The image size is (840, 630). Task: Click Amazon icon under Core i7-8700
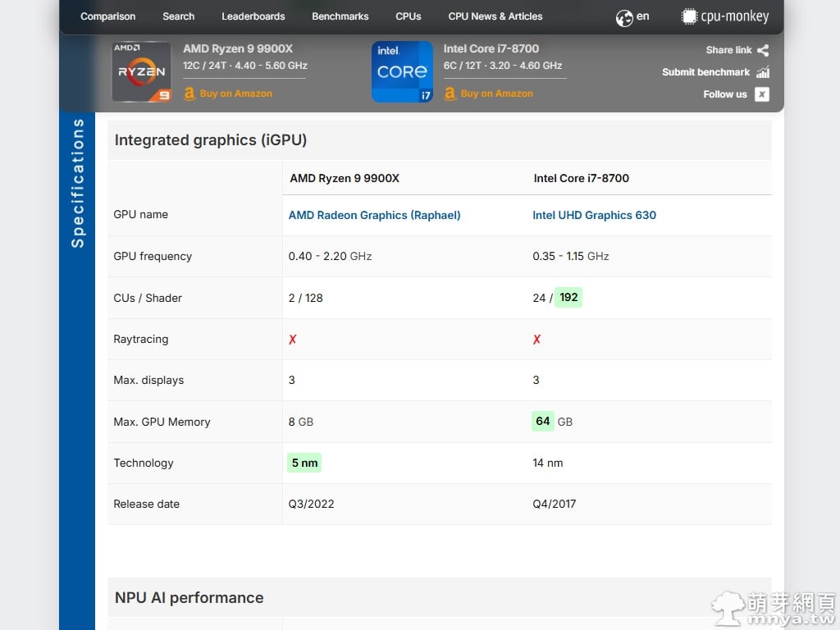click(x=450, y=94)
